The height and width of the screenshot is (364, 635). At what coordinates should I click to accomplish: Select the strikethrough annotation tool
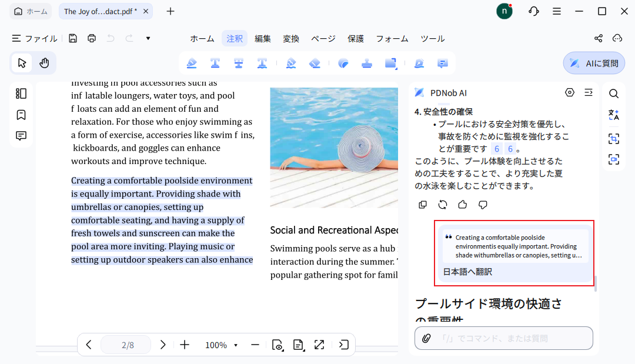click(238, 62)
